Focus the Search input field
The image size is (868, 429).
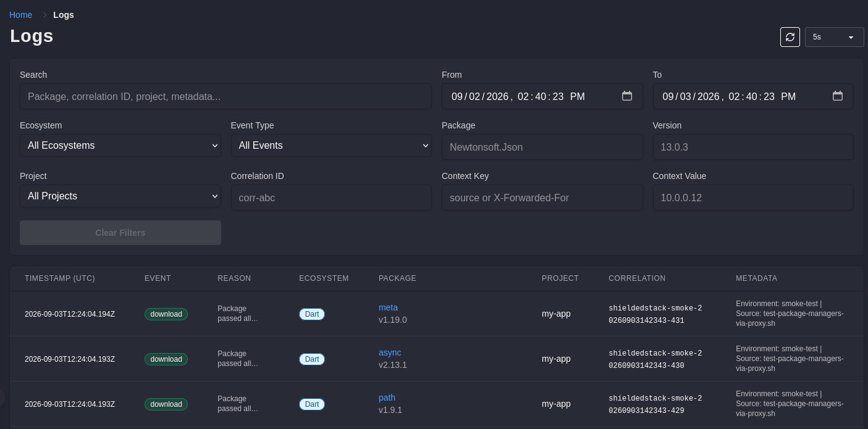(225, 96)
